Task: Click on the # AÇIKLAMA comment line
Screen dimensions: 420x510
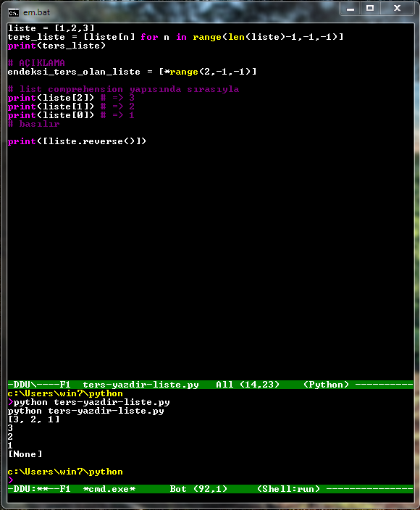Action: click(36, 63)
